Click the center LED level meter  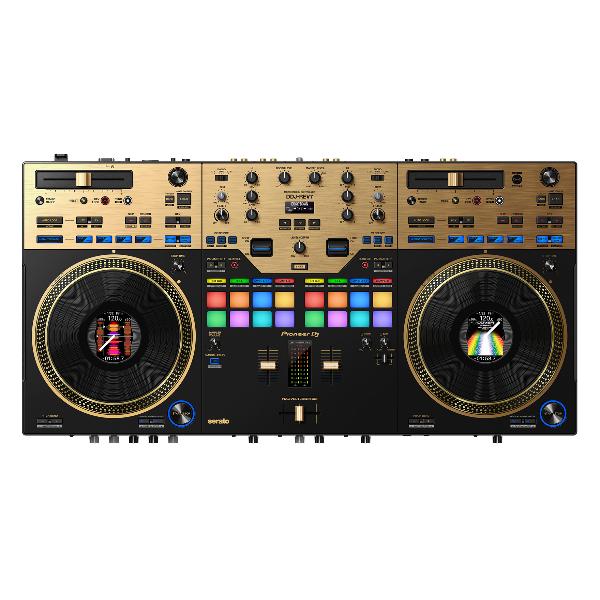coord(300,363)
